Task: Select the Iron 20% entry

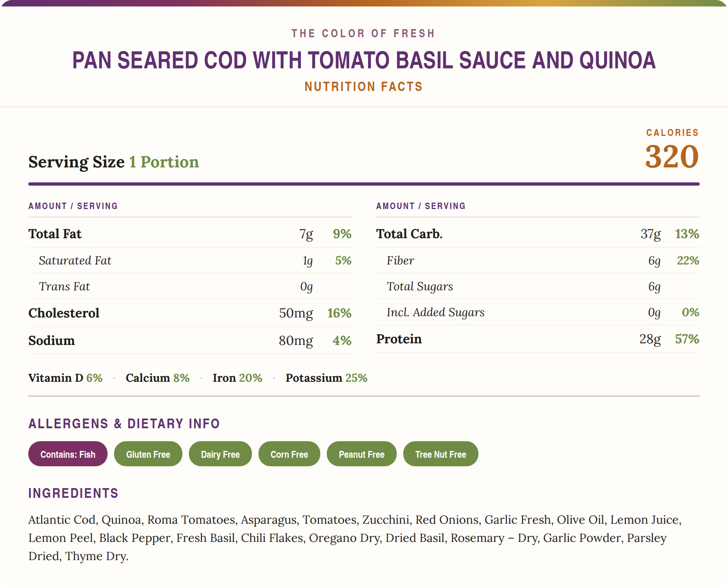Action: point(237,378)
